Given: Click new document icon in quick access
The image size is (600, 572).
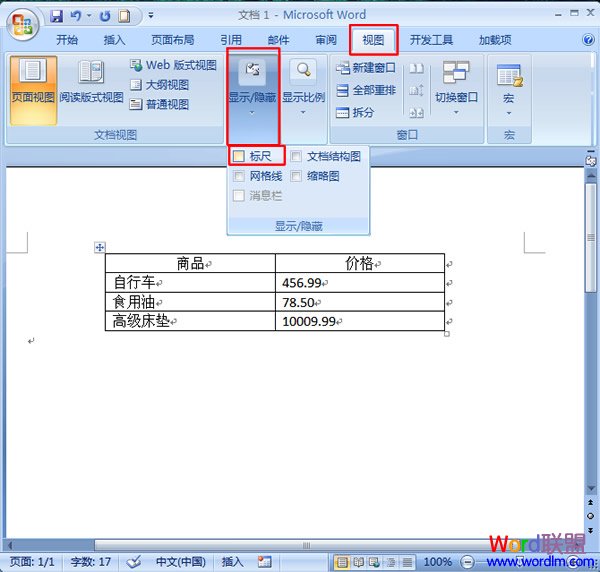Looking at the screenshot, I should (x=124, y=16).
